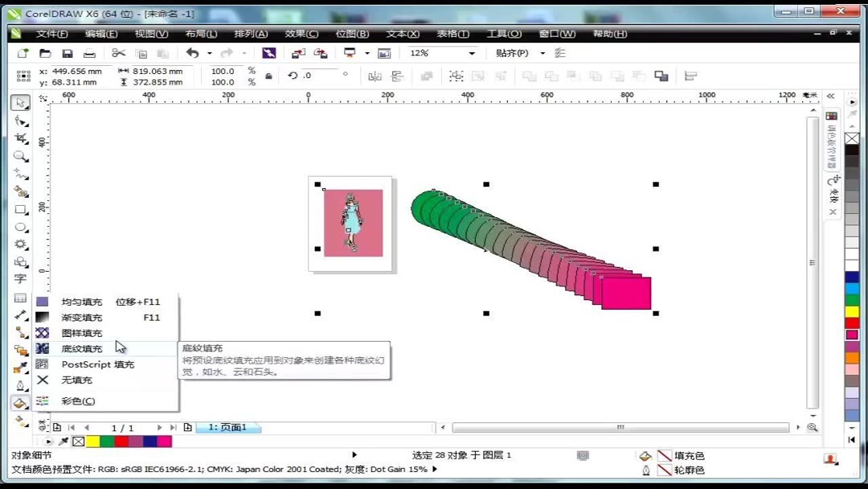Select the Fill bucket tool
The width and height of the screenshot is (868, 489).
coord(21,403)
